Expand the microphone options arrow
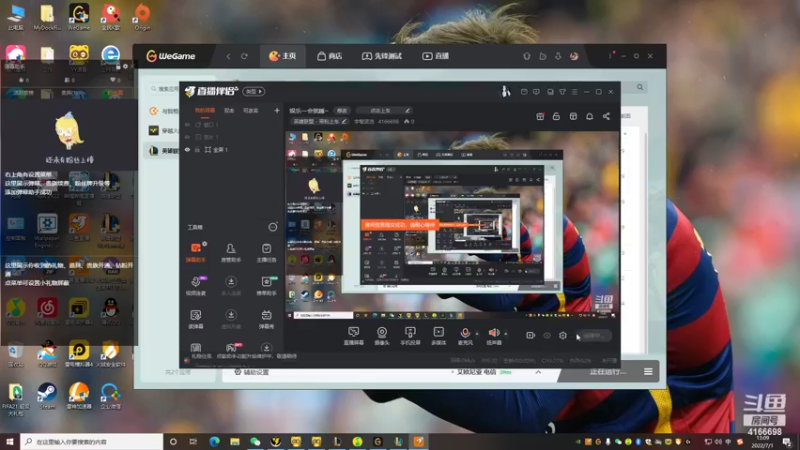This screenshot has height=450, width=800. (x=477, y=334)
